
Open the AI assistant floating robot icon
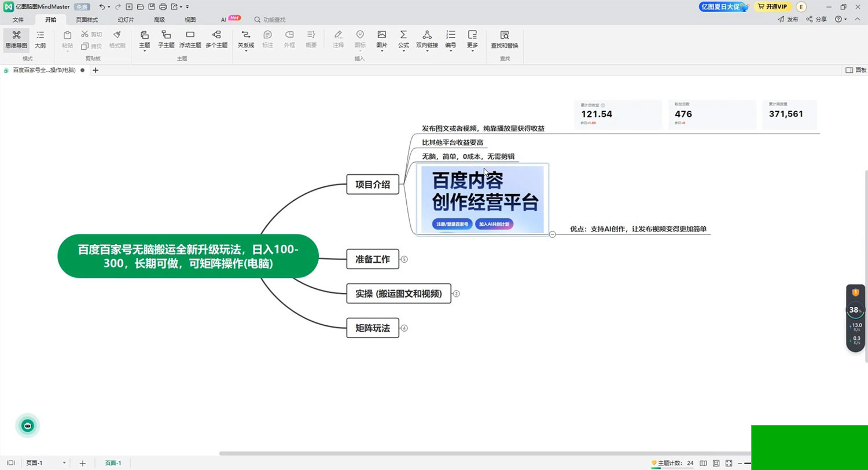tap(27, 426)
